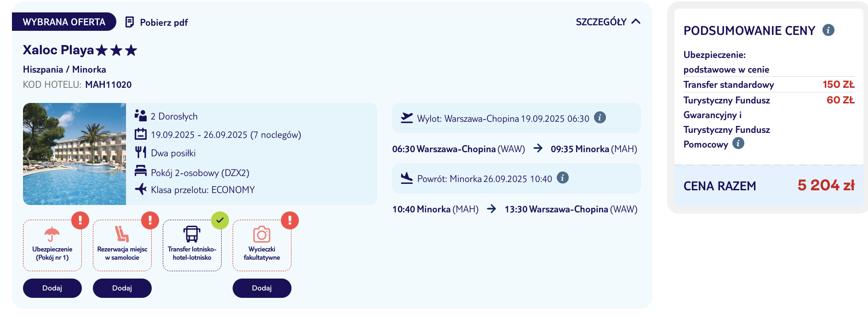Open the Xaloc Playa hotel photo
868x319 pixels.
click(74, 154)
